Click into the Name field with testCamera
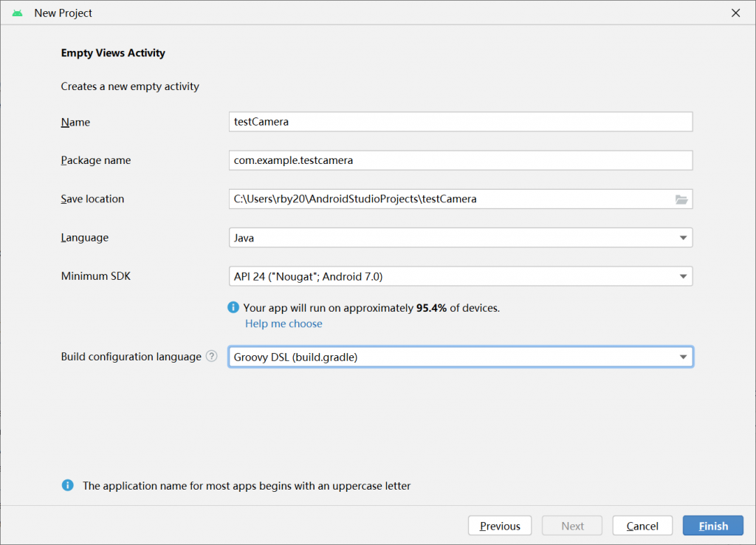 click(461, 122)
